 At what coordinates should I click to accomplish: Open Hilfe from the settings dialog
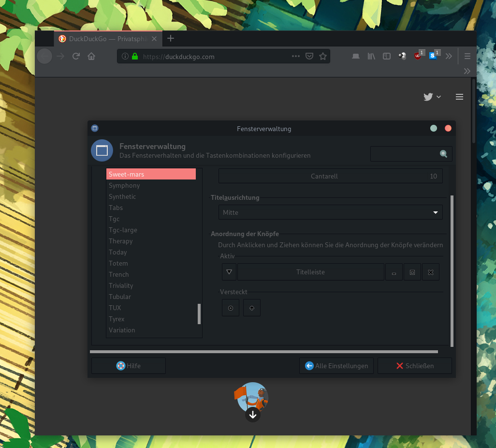tap(128, 366)
